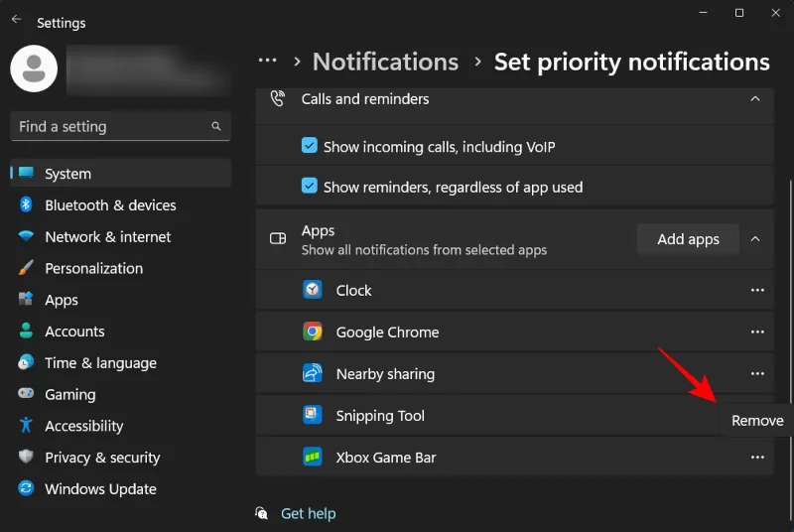
Task: Open Time & language settings label
Action: click(x=100, y=363)
